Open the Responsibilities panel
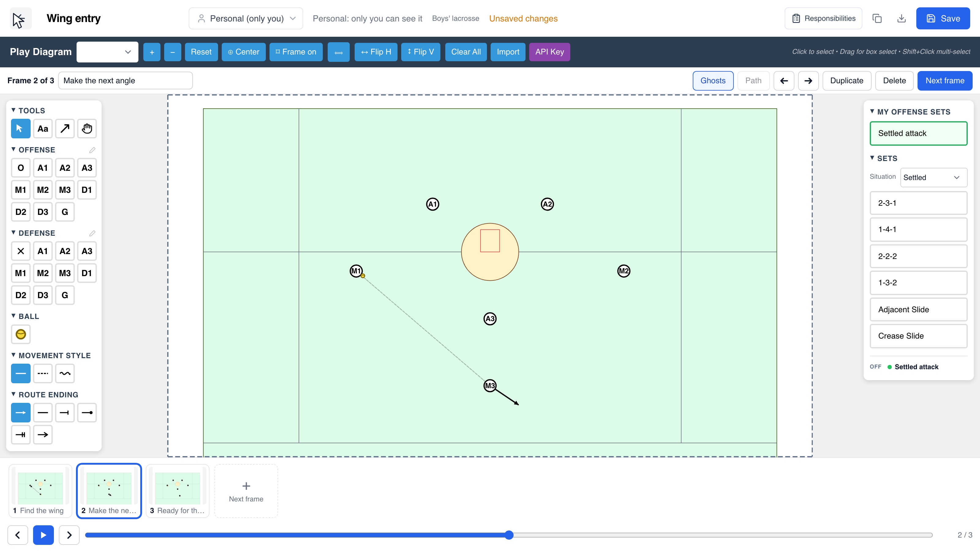980x551 pixels. pyautogui.click(x=823, y=18)
